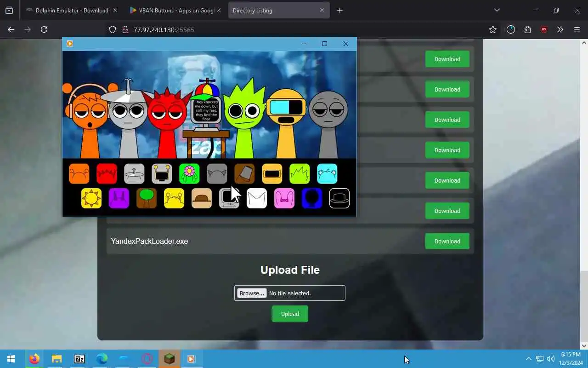
Task: Select the blue tile with black silhouette
Action: [x=312, y=198]
